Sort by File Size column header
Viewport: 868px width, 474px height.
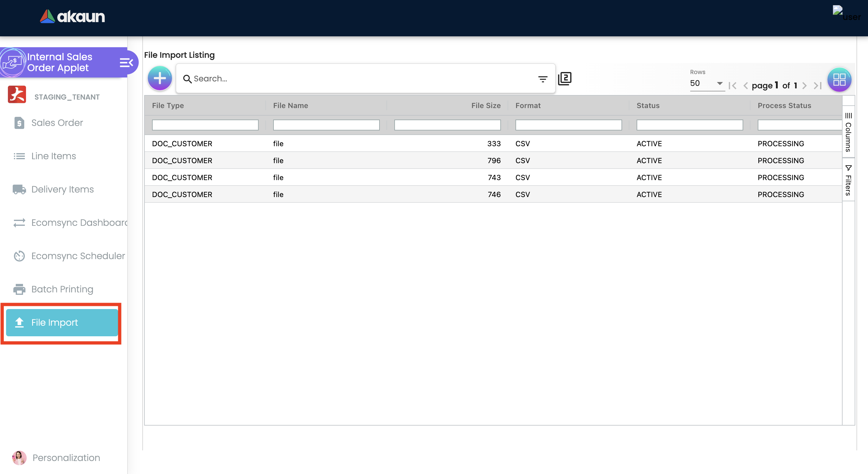pos(485,105)
